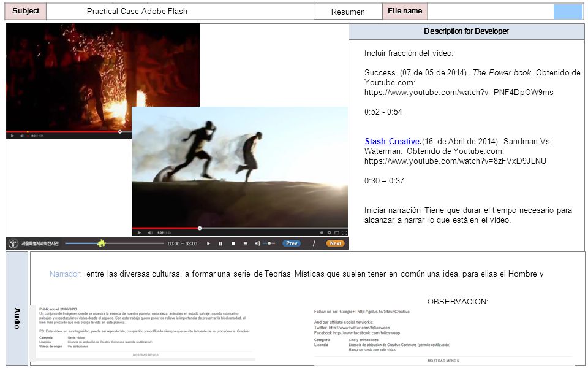Click the blue square next to File name field

(568, 12)
